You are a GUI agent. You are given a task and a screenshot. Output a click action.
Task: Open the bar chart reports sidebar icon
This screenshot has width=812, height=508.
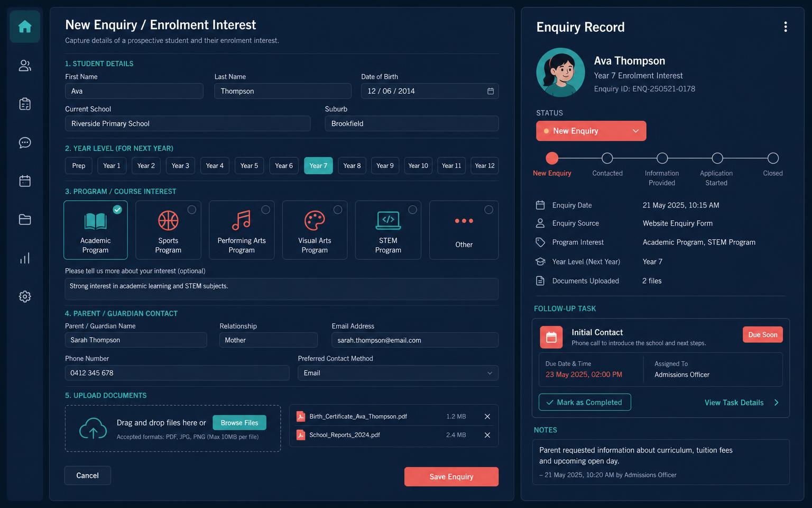25,258
